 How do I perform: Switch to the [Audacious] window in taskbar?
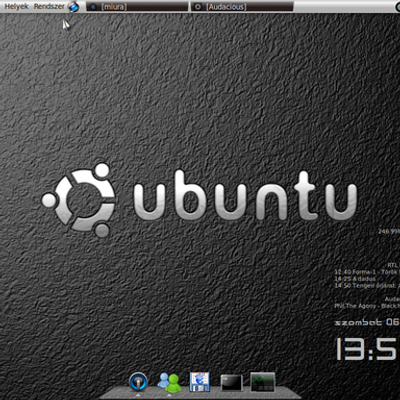click(242, 7)
